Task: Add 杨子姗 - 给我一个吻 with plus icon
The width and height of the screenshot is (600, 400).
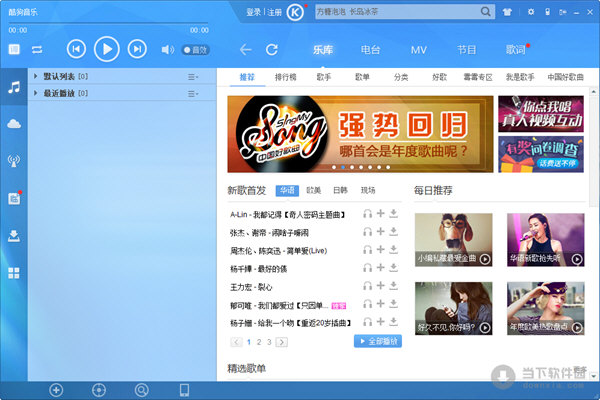Action: (380, 322)
